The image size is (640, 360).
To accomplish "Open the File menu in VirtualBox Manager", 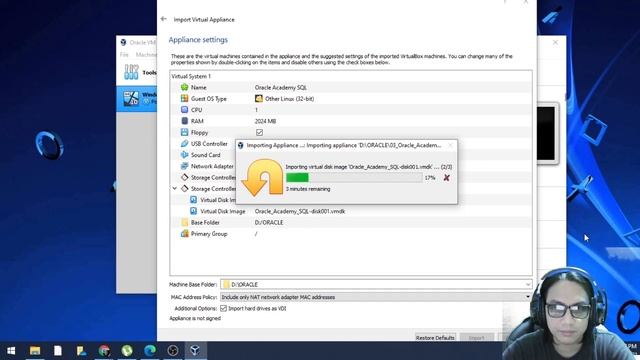I will click(124, 55).
